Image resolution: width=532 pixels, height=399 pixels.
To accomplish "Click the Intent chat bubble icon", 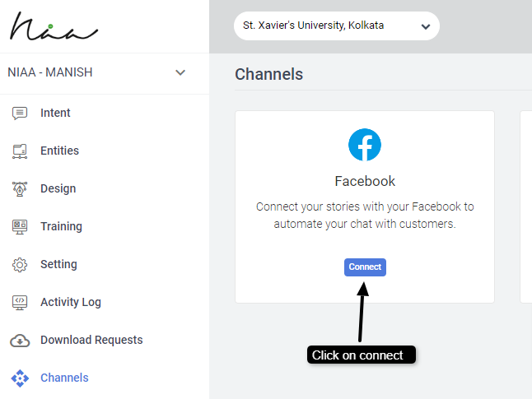I will 20,114.
